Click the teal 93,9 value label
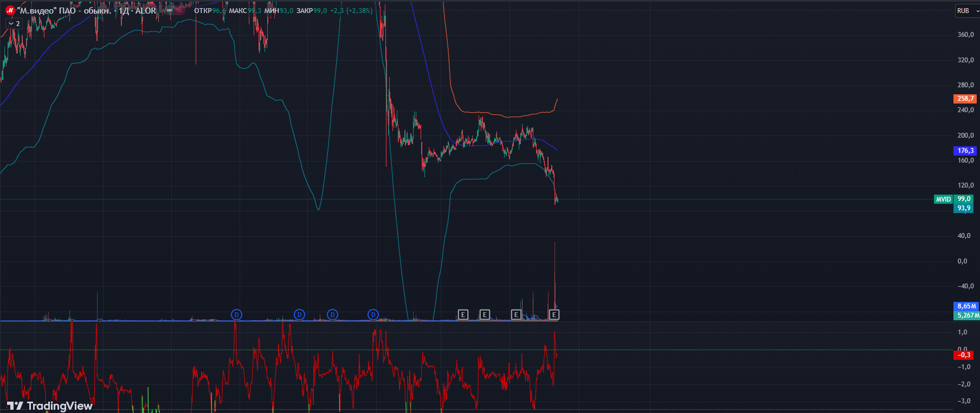 pos(964,208)
